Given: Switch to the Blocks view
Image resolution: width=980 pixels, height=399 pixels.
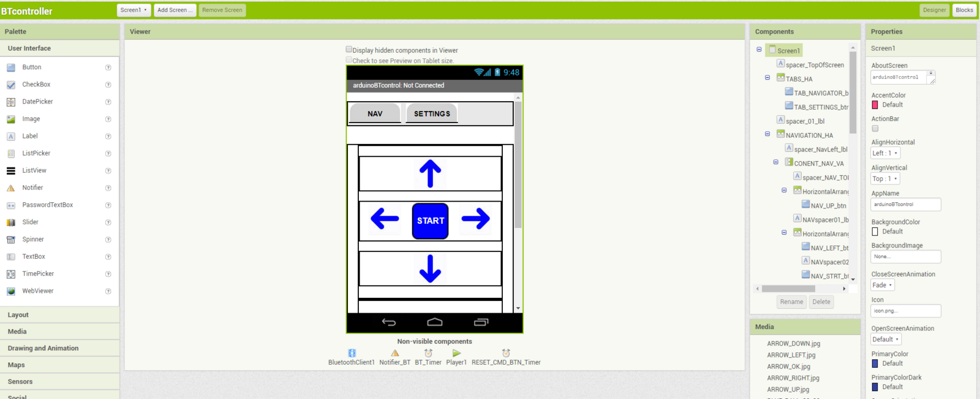Looking at the screenshot, I should coord(964,10).
